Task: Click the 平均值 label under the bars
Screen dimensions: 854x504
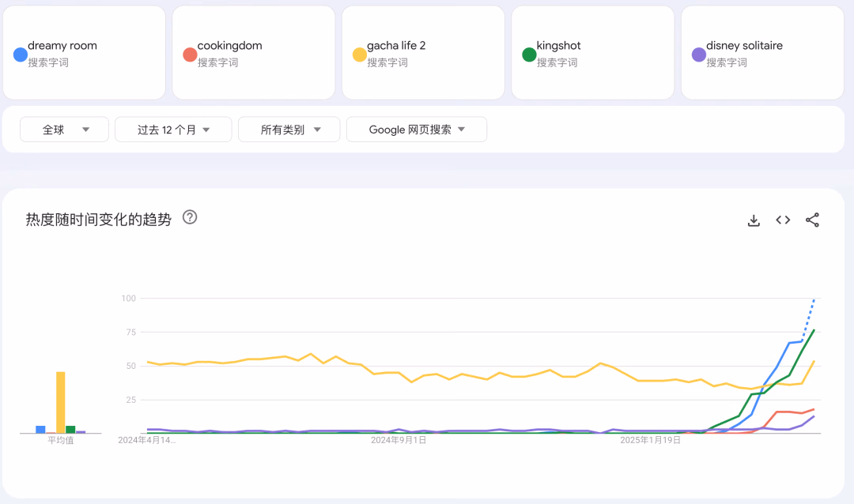Action: pos(60,440)
